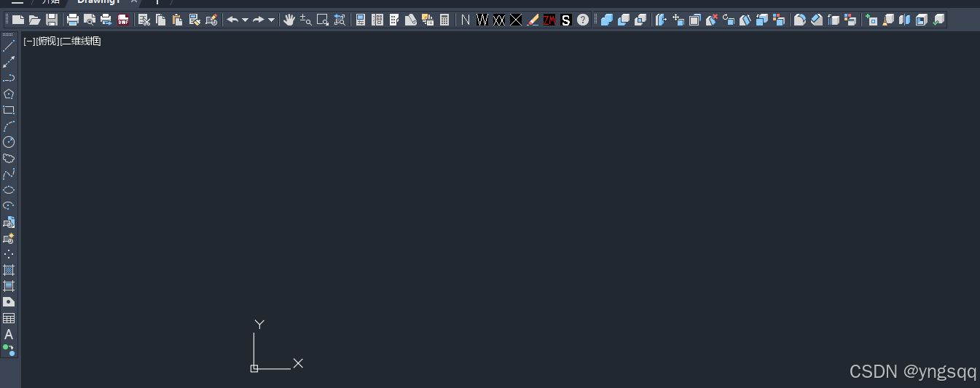Click the red DWF export icon

[123, 20]
